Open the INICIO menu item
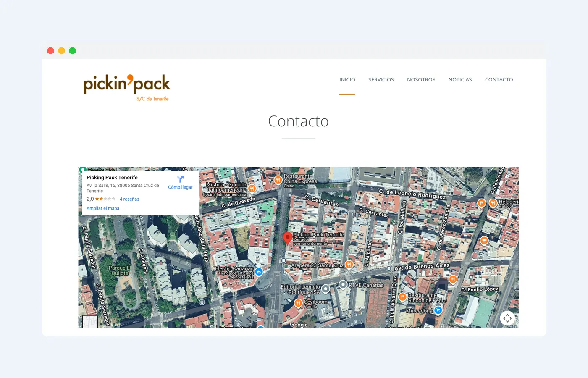The image size is (588, 378). click(347, 79)
